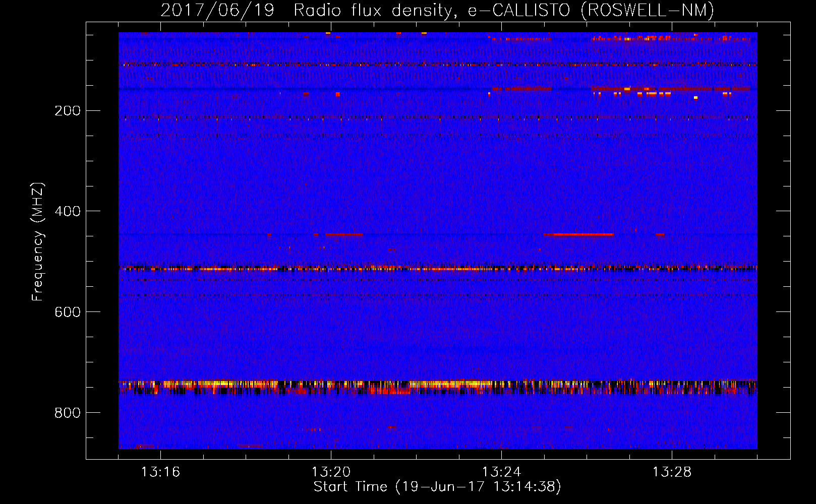Click the 13:28 time tick label

pyautogui.click(x=672, y=472)
